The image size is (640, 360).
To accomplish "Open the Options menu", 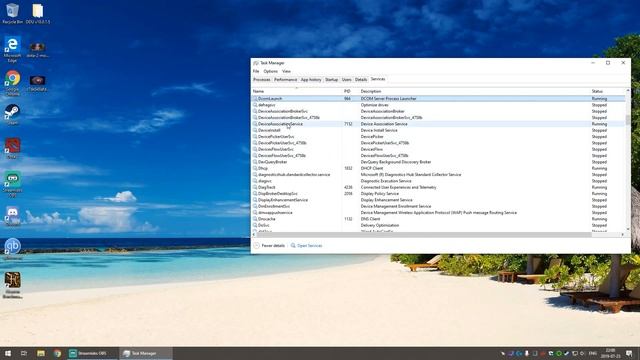I will pyautogui.click(x=270, y=71).
